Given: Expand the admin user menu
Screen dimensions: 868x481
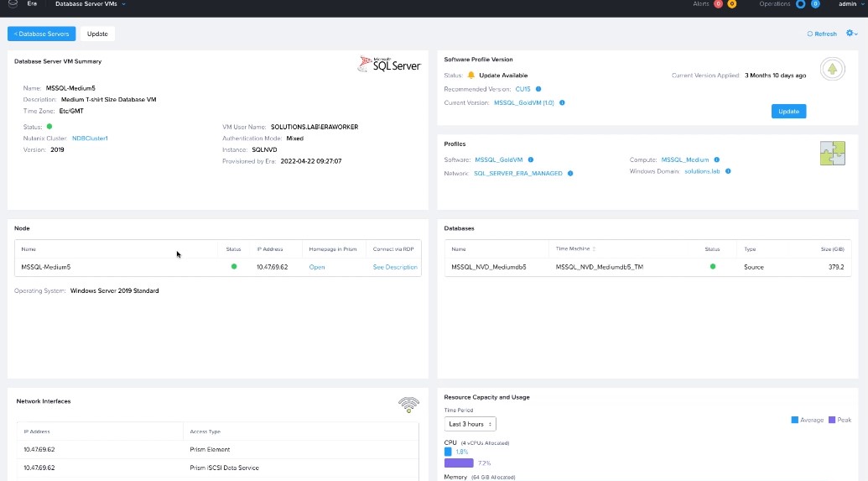Looking at the screenshot, I should click(851, 4).
